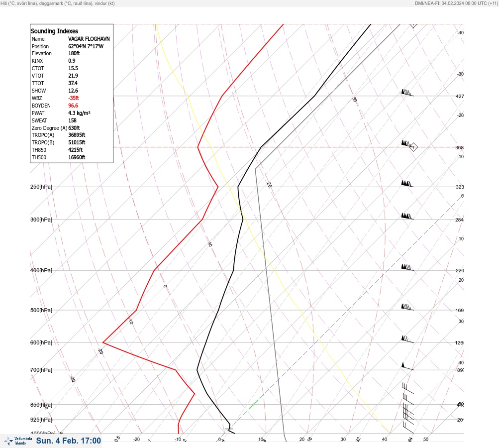The width and height of the screenshot is (499, 448).
Task: Click the CTOT value 15.5
Action: (x=73, y=68)
